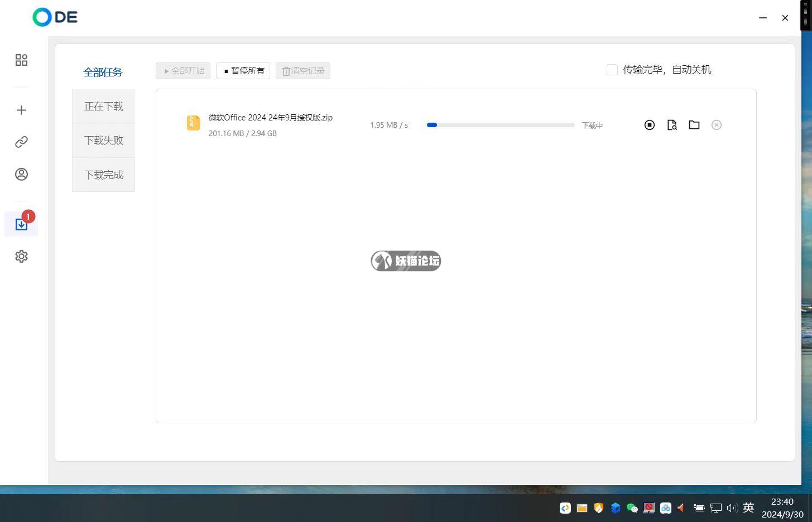Switch to the 下载失败 tab
812x522 pixels.
(x=103, y=141)
